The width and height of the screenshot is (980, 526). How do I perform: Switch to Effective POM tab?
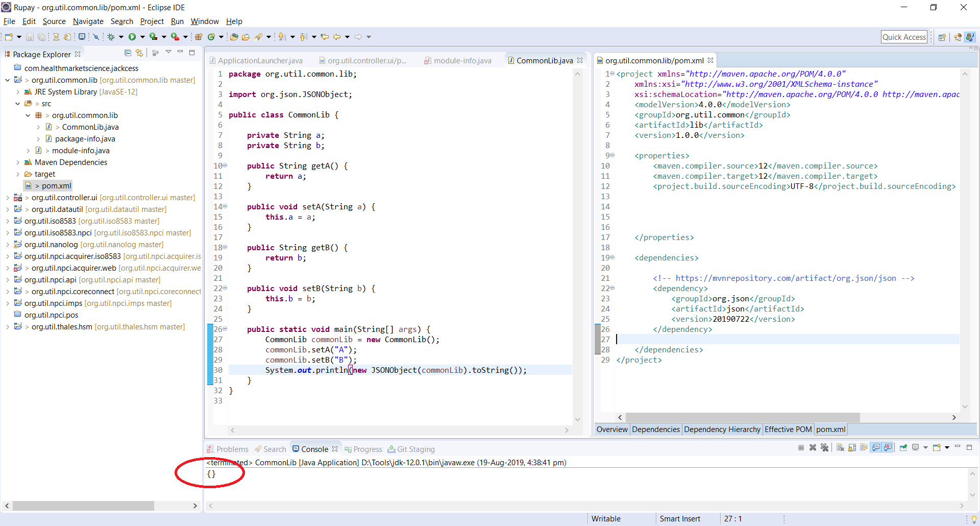[x=788, y=429]
